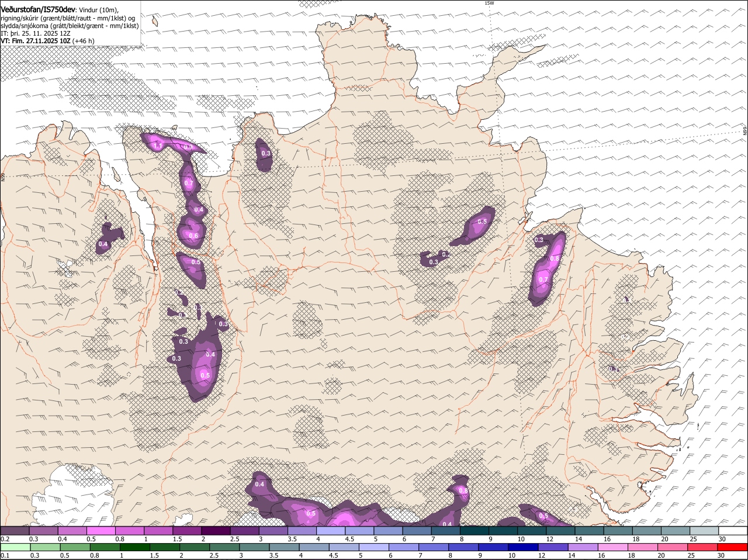The height and width of the screenshot is (560, 748).
Task: Select the 'IT: þri. 25. 11. 2025 12Z' line
Action: click(36, 33)
